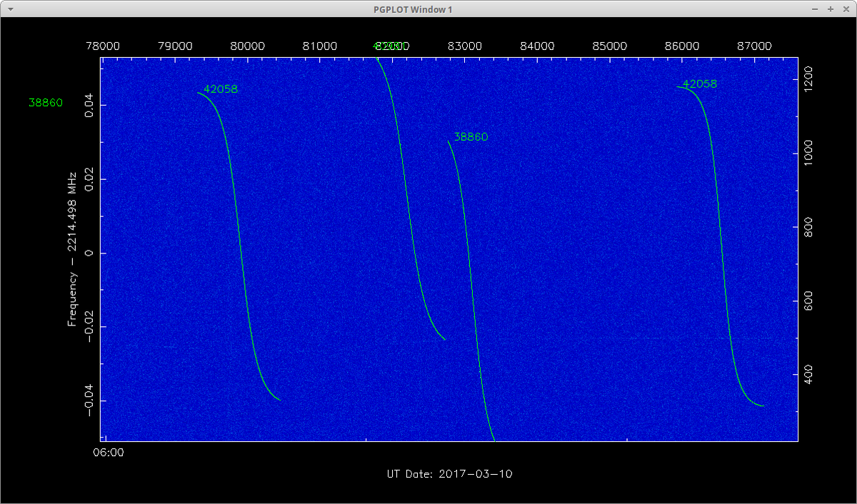The image size is (857, 504).
Task: Select the −0.02 frequency axis tick label
Action: [89, 327]
